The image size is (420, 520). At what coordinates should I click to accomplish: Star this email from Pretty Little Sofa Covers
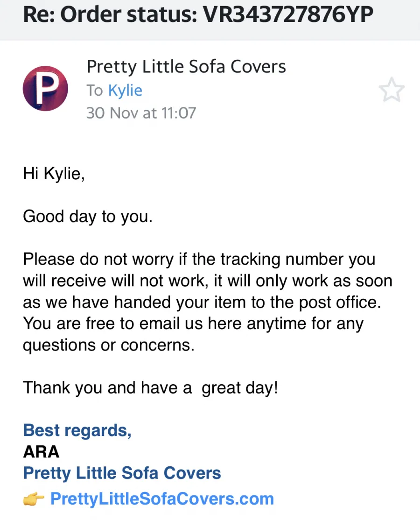tap(392, 90)
